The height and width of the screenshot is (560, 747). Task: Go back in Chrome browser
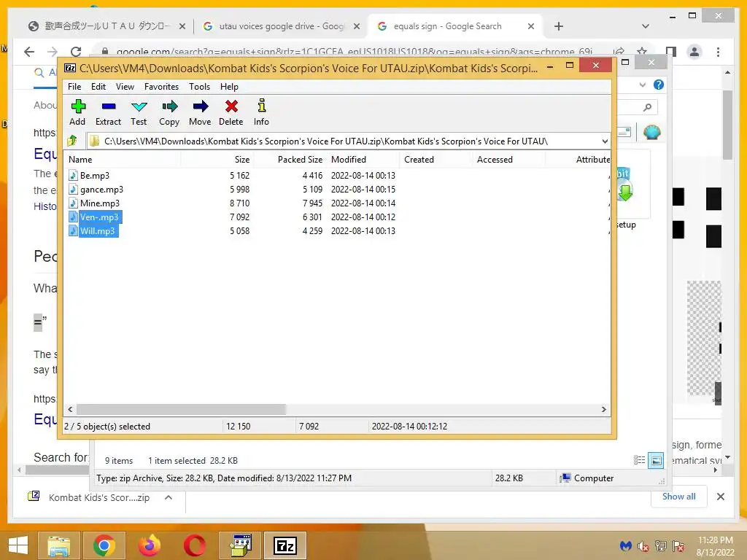pos(29,52)
